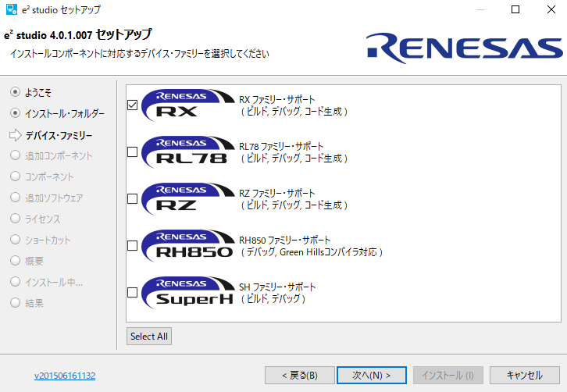Open the v201506161132 version link
This screenshot has width=567, height=392.
65,376
